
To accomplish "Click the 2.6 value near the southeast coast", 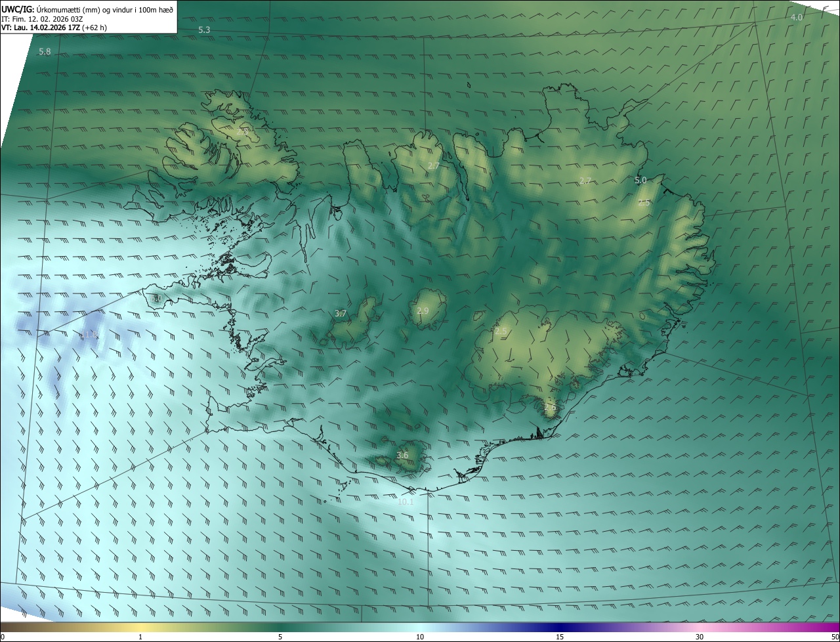I will click(550, 407).
